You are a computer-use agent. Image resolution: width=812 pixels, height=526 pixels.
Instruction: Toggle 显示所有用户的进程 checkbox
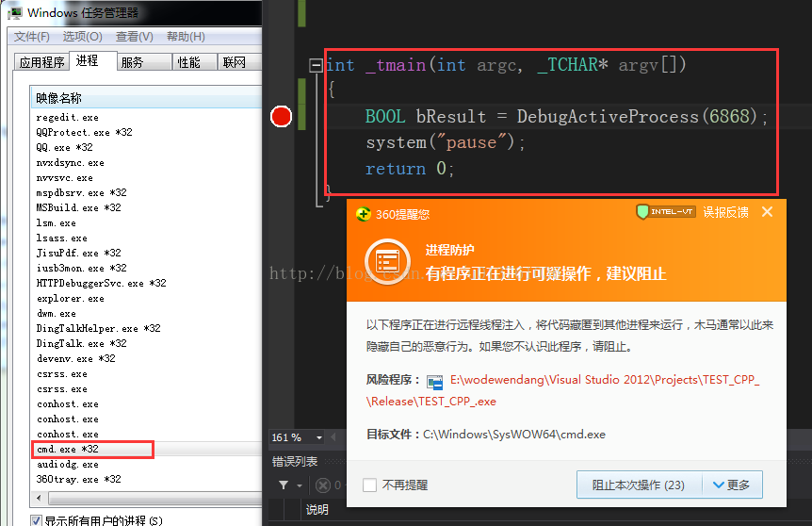tap(36, 520)
